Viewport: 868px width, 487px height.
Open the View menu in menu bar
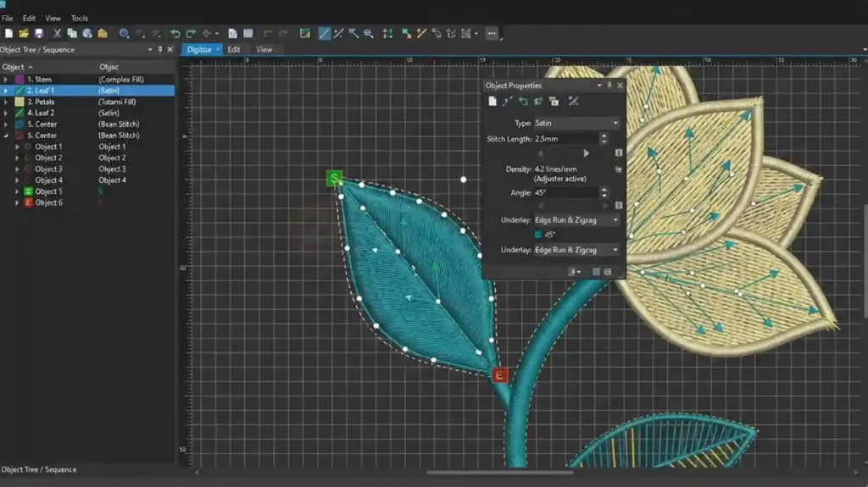(53, 19)
